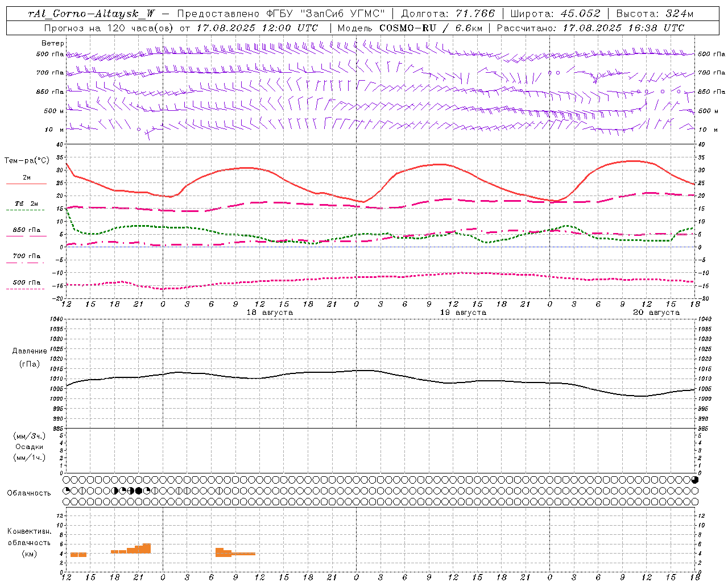Click the '850 гПа' temperature legend entry
The image size is (728, 582).
pos(26,232)
